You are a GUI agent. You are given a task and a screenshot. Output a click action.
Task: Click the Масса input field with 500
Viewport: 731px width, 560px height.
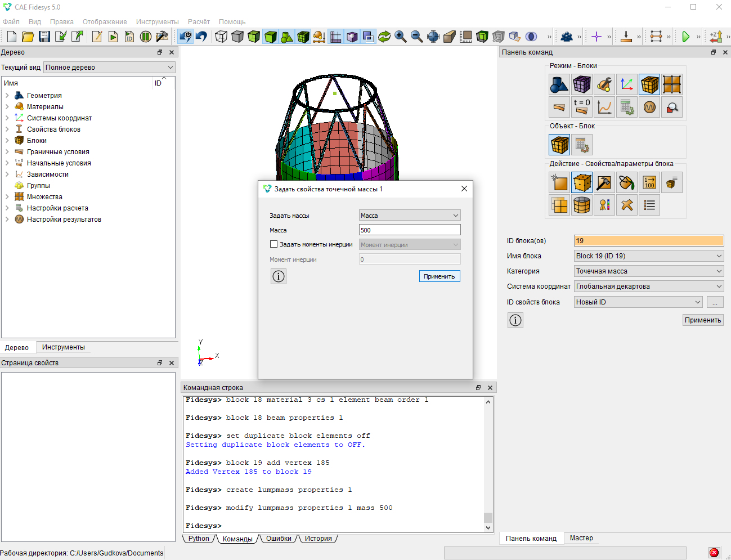[x=410, y=230]
